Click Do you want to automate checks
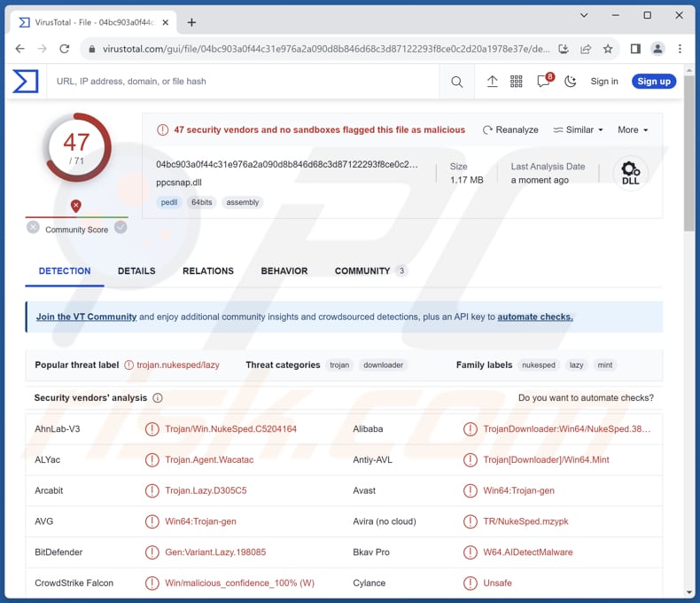700x603 pixels. [x=586, y=398]
